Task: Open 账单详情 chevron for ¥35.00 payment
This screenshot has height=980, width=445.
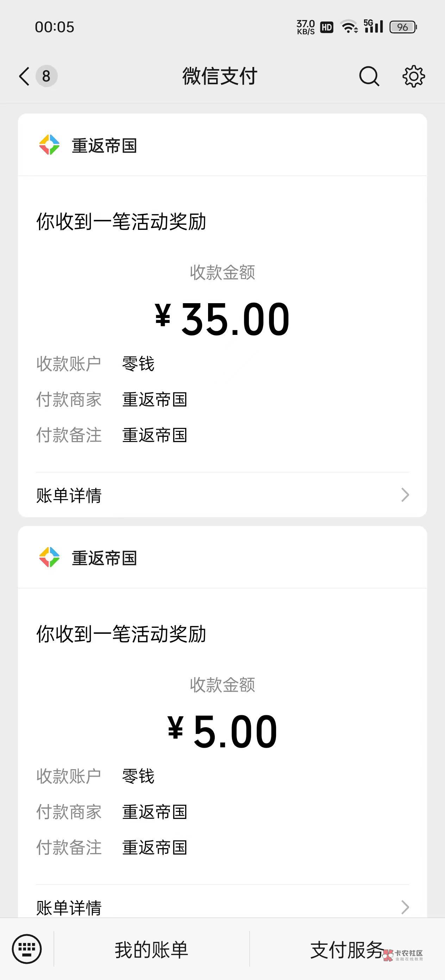Action: point(405,495)
